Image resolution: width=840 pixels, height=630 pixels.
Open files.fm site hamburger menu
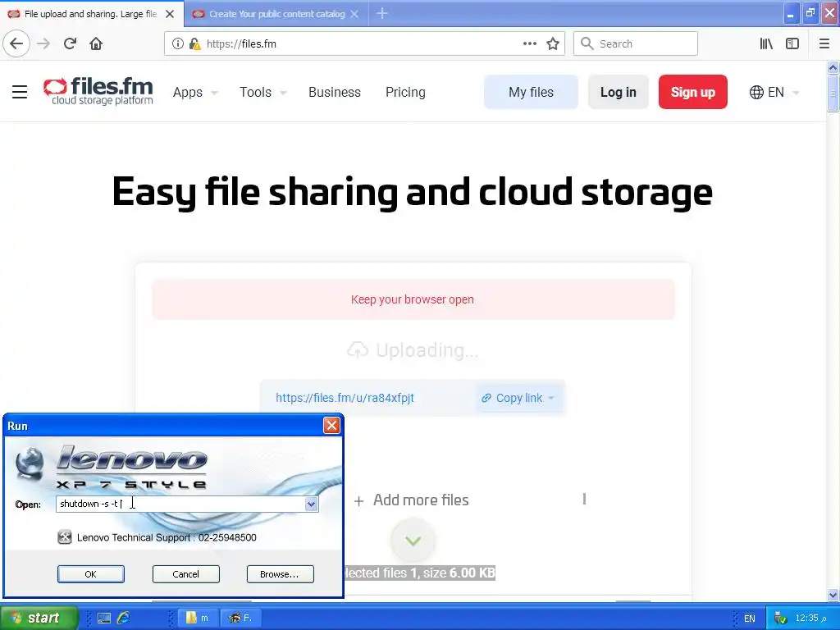(x=20, y=92)
